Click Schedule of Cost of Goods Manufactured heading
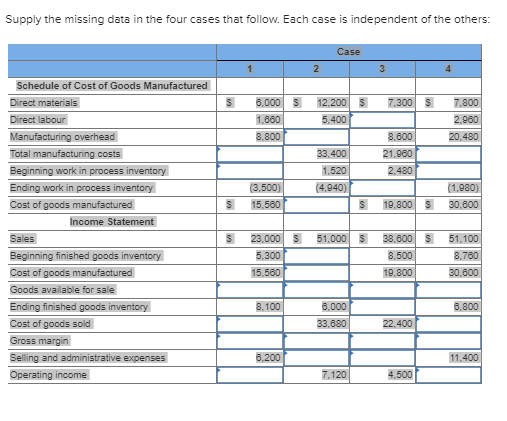 pos(112,86)
